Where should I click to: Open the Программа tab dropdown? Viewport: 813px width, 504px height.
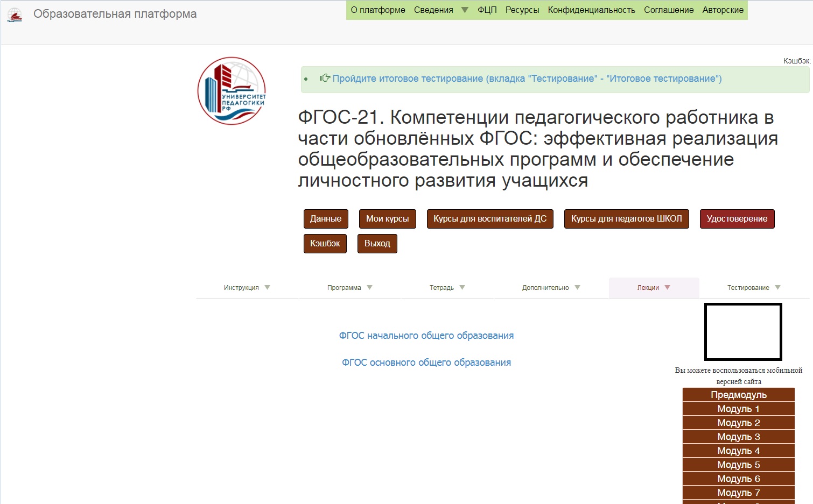click(x=369, y=288)
